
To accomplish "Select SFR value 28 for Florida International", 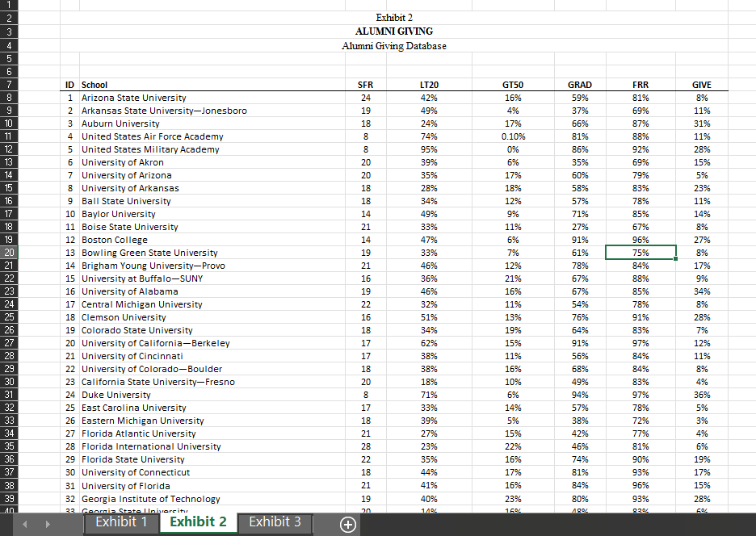I will [x=365, y=446].
